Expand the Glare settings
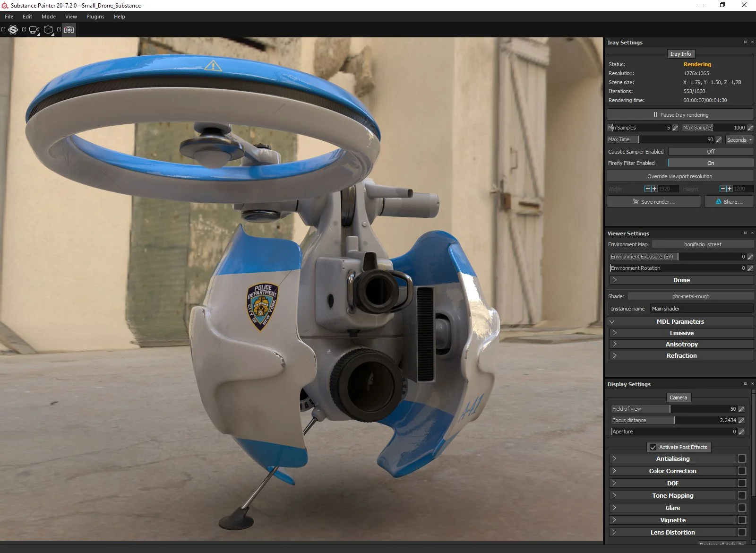This screenshot has height=553, width=756. 673,508
